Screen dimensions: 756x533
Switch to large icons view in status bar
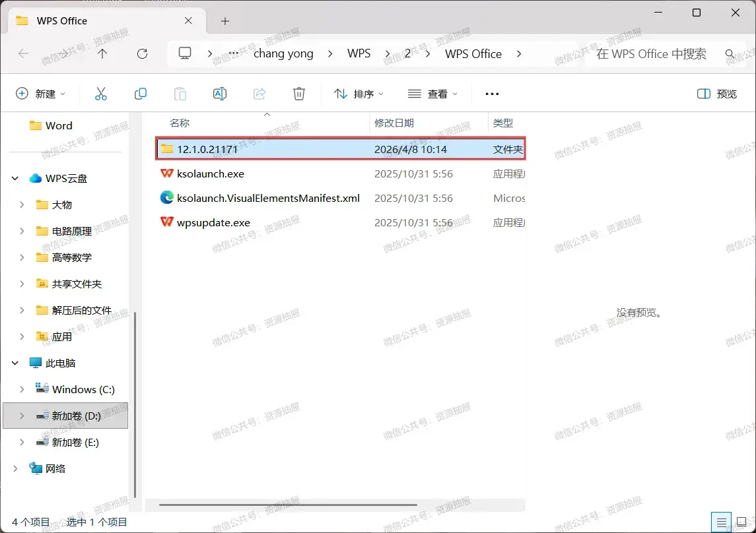(x=742, y=522)
